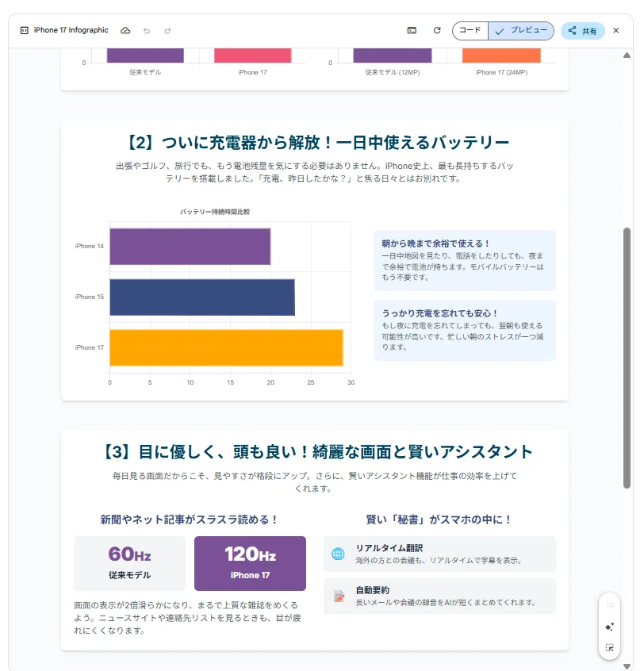Click the scroll-down arrow at the bottom
Screen dimensions: 644x671
point(627,666)
